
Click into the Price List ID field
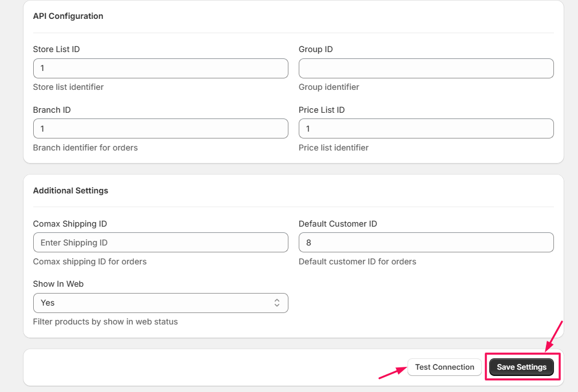pos(426,129)
